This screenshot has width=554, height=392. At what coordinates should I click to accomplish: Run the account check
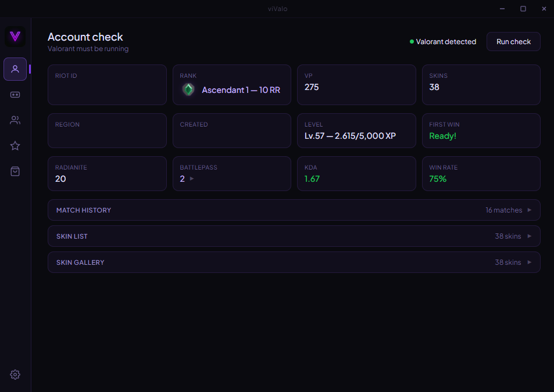(513, 42)
